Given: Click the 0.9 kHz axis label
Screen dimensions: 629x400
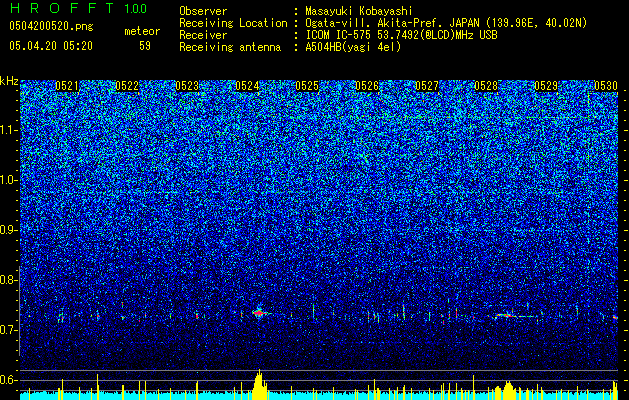Looking at the screenshot, I should (x=7, y=230).
